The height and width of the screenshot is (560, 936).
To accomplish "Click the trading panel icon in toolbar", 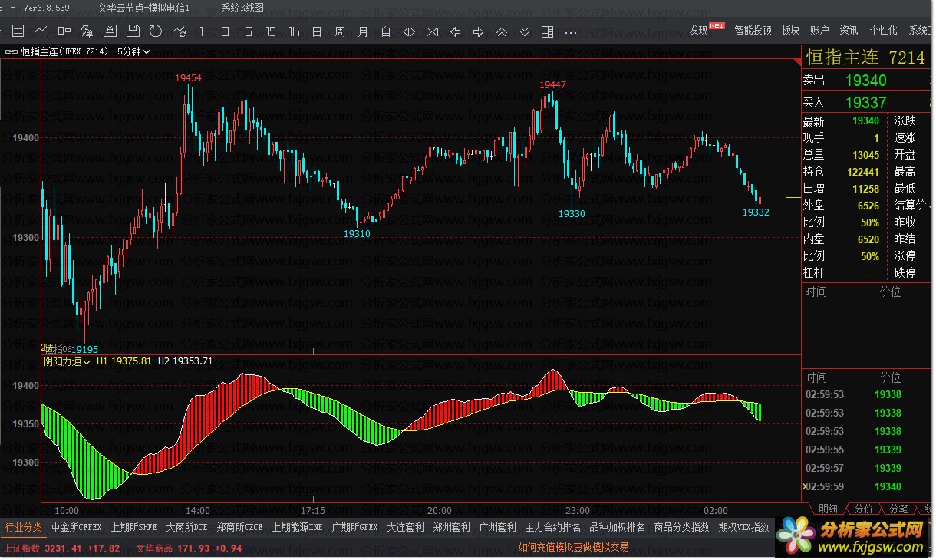I will coord(110,31).
